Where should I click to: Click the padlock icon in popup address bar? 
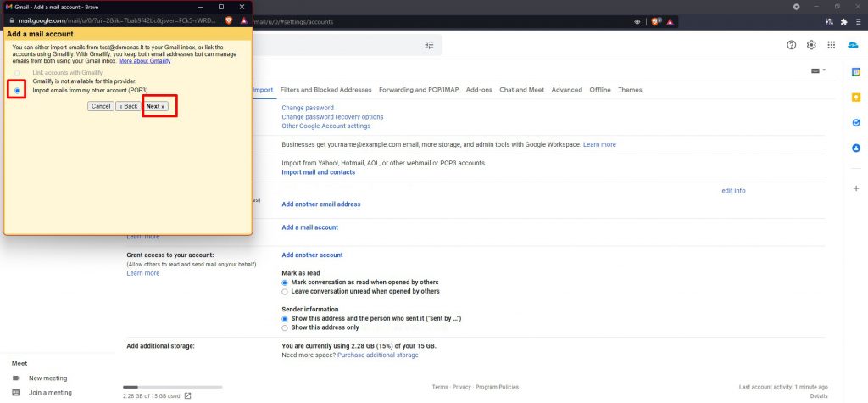(x=12, y=20)
